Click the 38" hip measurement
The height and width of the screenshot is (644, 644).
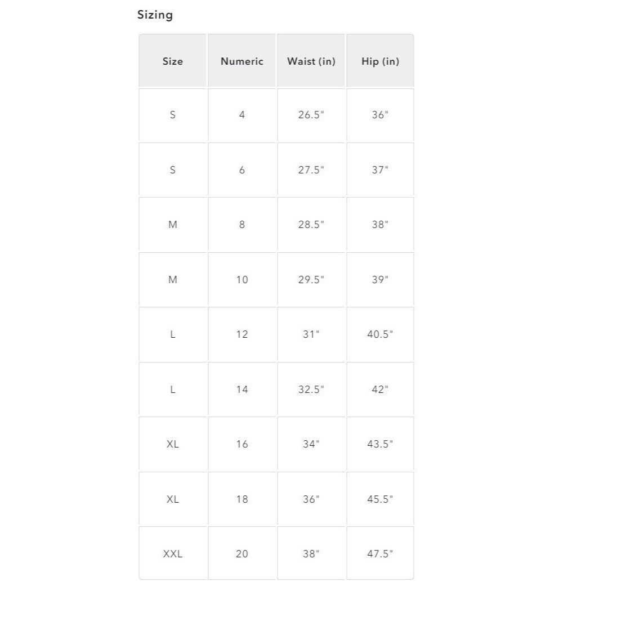point(380,225)
